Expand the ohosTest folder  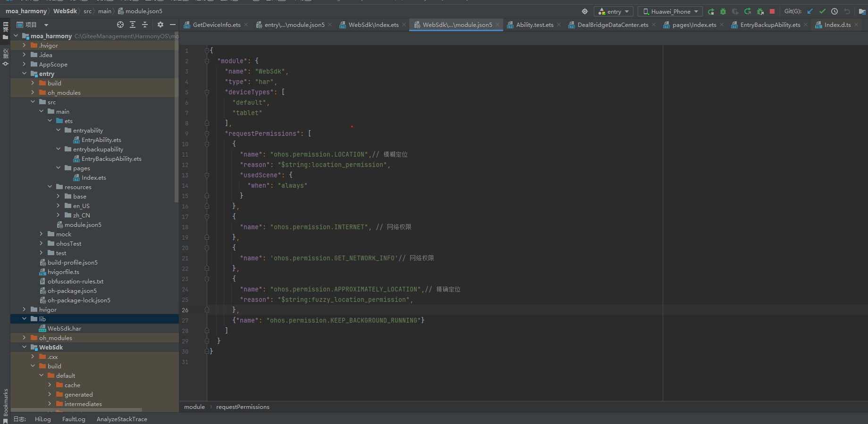point(41,243)
